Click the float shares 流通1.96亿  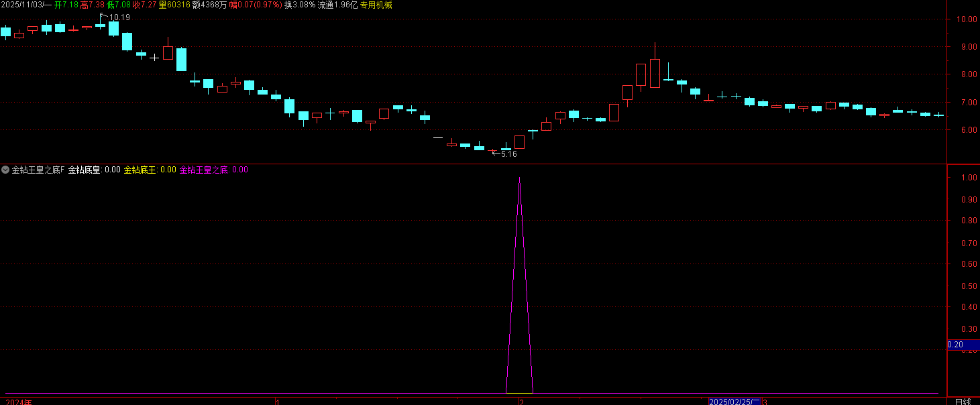pos(337,5)
